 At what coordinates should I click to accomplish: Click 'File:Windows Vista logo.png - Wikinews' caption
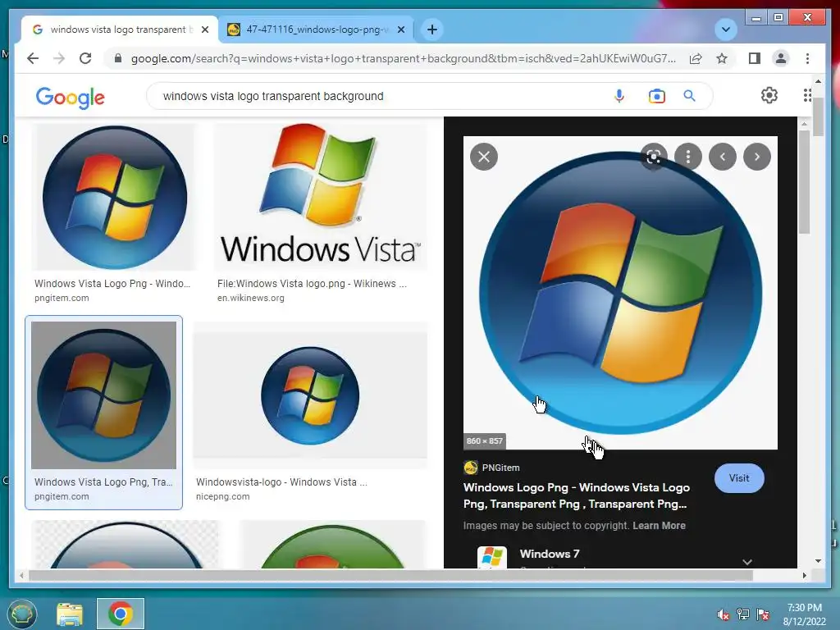tap(312, 283)
